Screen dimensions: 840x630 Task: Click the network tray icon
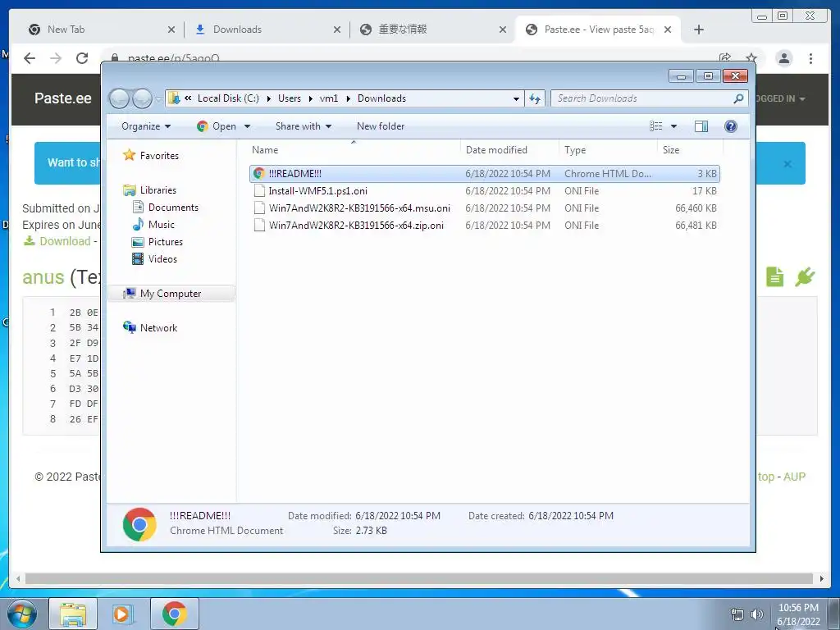pyautogui.click(x=737, y=614)
